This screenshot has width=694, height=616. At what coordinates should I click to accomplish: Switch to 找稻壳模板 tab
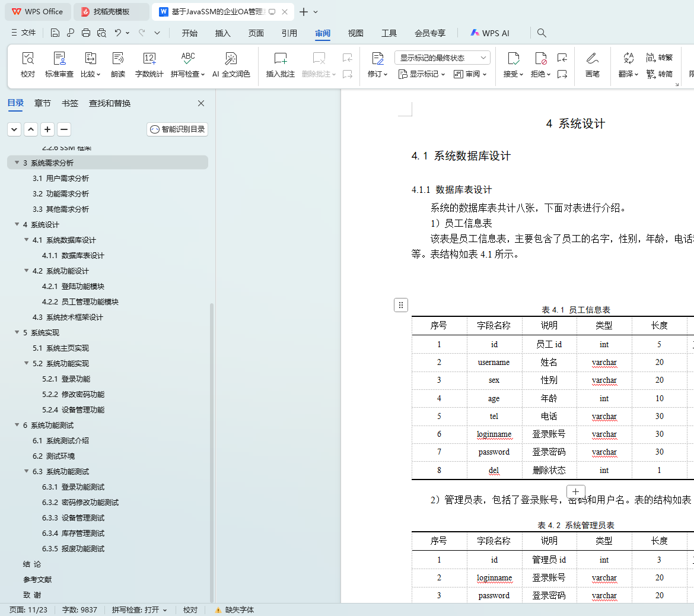[111, 11]
